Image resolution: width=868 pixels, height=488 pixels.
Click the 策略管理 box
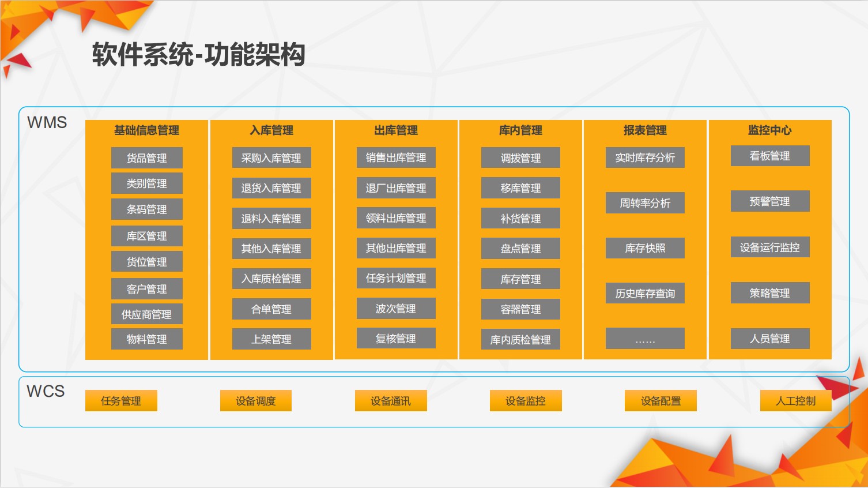point(770,293)
